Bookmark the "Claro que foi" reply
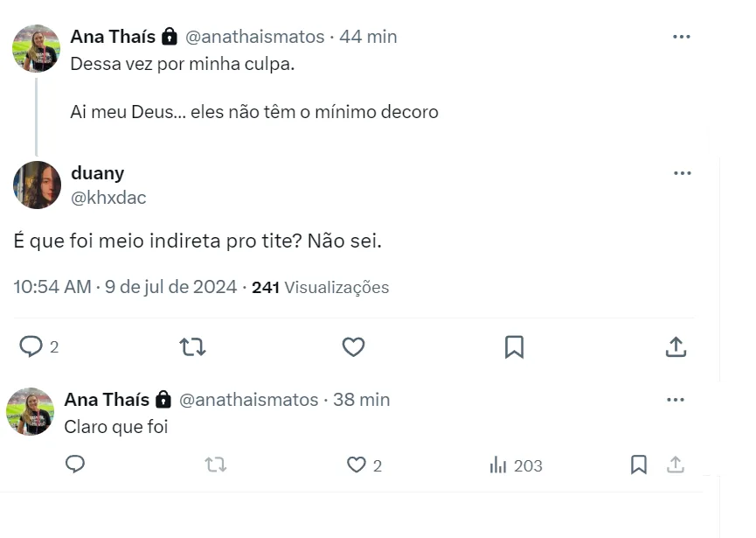 click(639, 465)
